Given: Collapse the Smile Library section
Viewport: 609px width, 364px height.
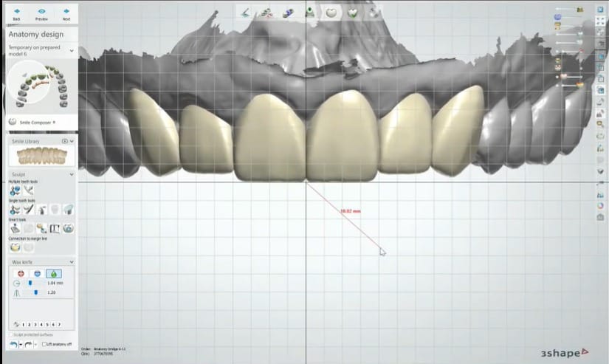Looking at the screenshot, I should [x=72, y=141].
